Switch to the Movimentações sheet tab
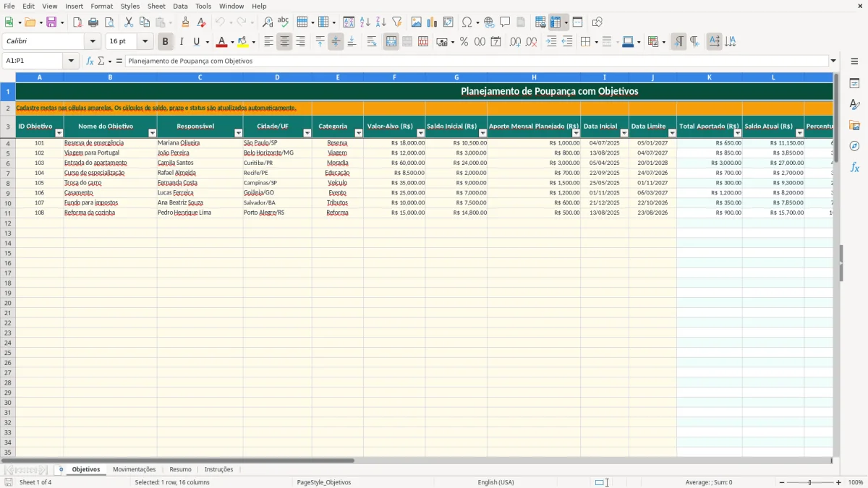Screen dimensions: 868x488 [x=135, y=469]
